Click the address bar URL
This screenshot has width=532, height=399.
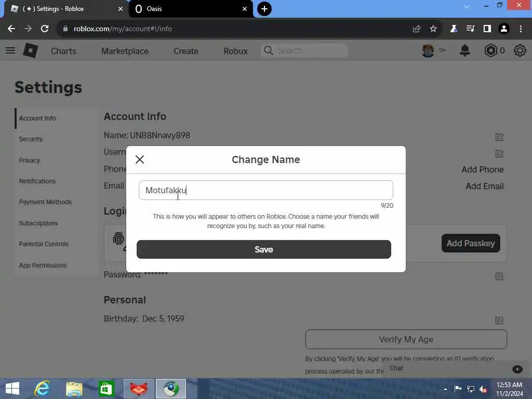pyautogui.click(x=123, y=29)
